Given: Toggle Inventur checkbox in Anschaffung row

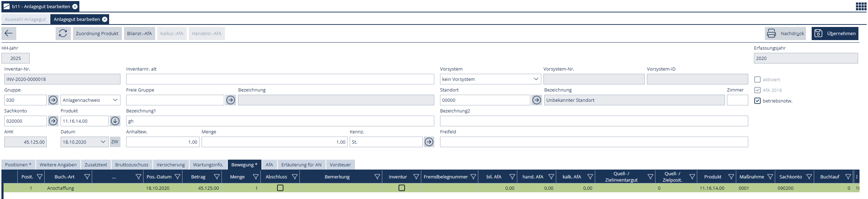Looking at the screenshot, I should 402,188.
